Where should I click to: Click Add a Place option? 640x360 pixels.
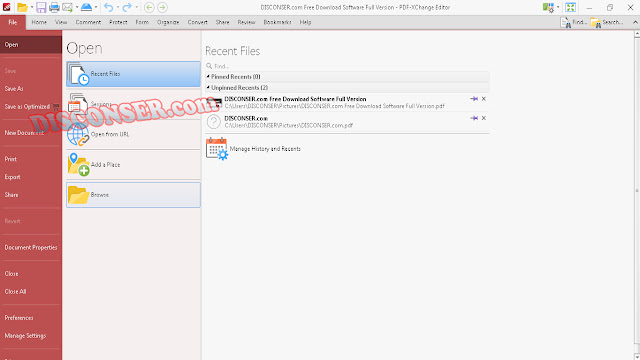coord(133,164)
